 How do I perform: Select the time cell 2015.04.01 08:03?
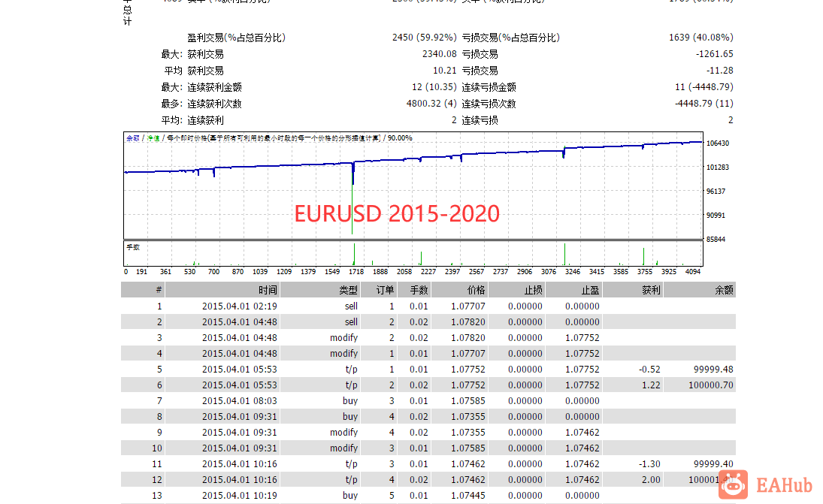point(239,400)
